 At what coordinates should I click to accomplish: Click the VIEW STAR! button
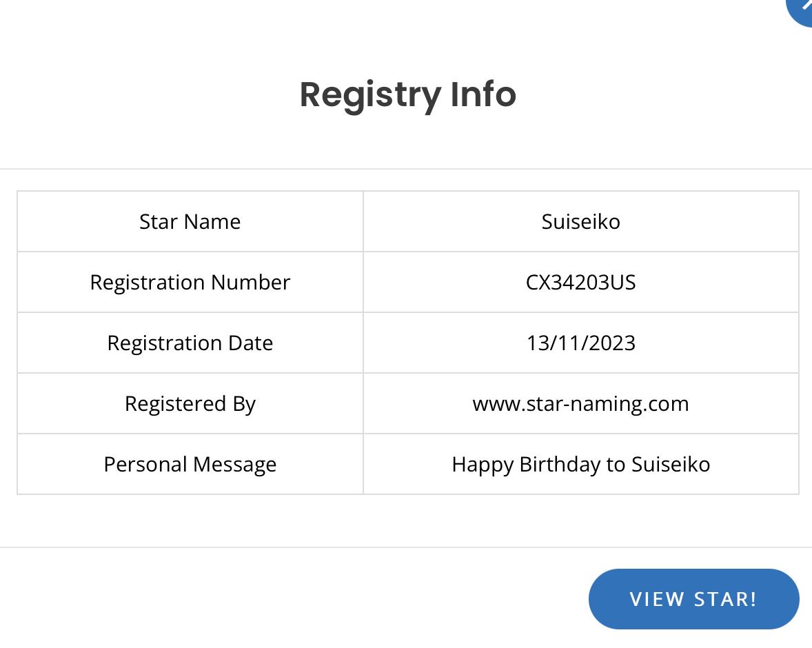[x=693, y=599]
